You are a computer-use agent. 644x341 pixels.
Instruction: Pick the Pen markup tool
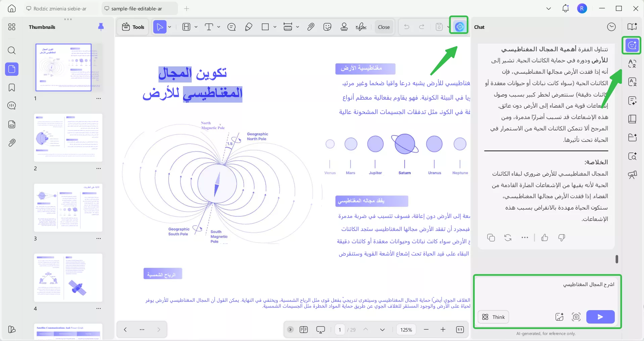(248, 27)
